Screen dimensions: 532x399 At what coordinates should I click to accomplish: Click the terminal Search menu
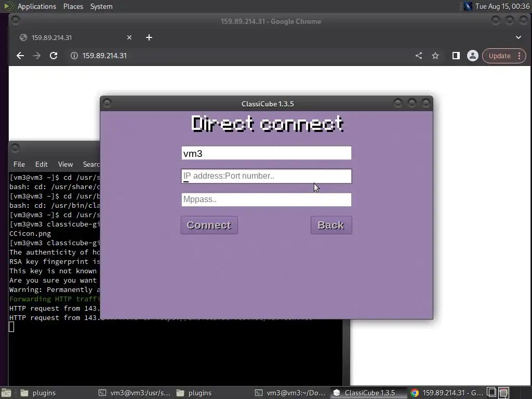point(91,164)
